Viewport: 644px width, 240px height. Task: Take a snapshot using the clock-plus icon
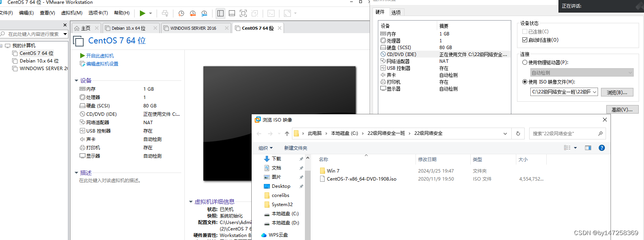pos(181,13)
